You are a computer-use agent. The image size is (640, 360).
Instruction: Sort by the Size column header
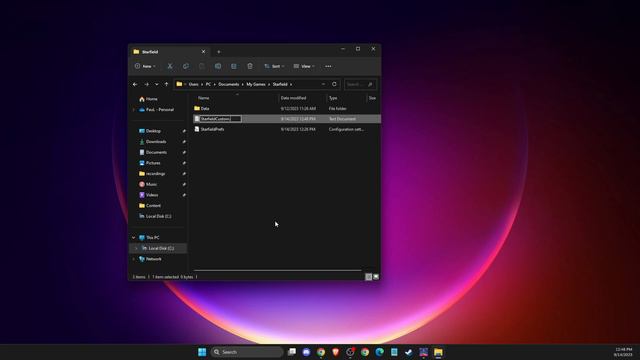click(372, 98)
